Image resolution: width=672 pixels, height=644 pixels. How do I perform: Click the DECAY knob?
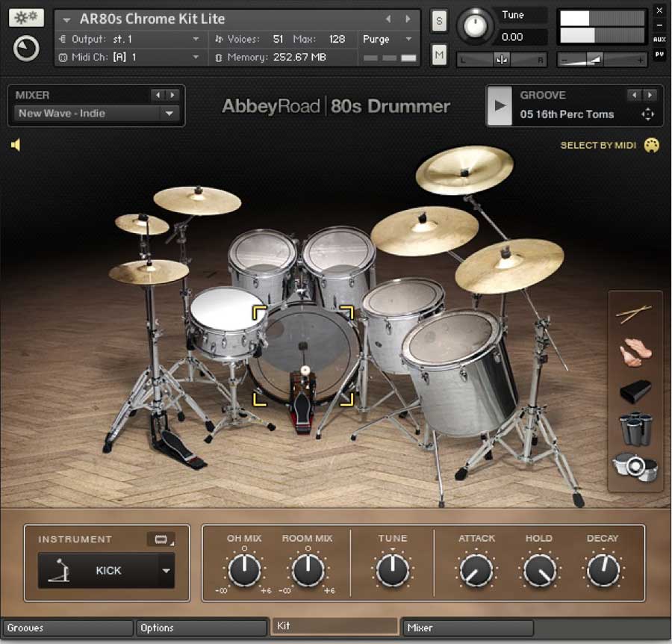(x=603, y=571)
